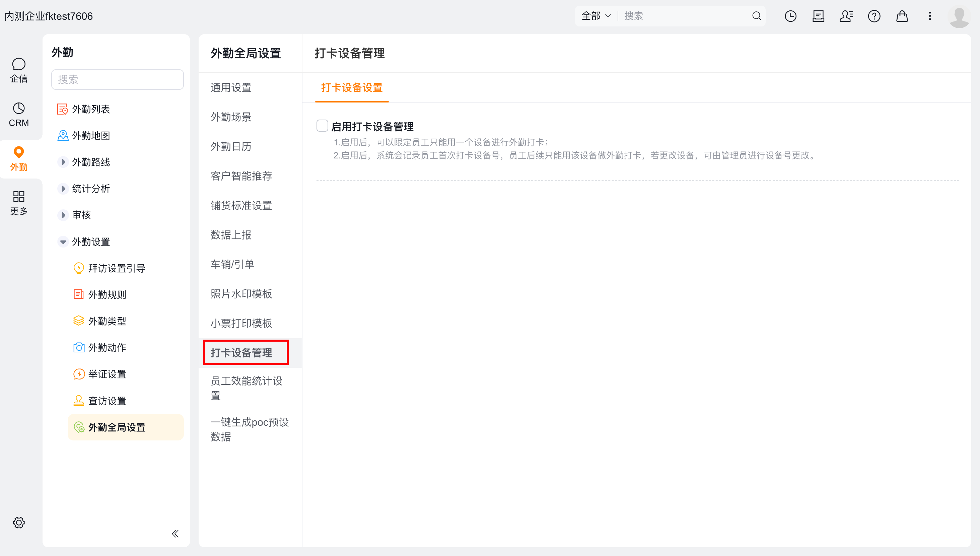Screen dimensions: 980x556
Task: Collapse the 外勤 sidebar with double-chevron
Action: pos(175,534)
